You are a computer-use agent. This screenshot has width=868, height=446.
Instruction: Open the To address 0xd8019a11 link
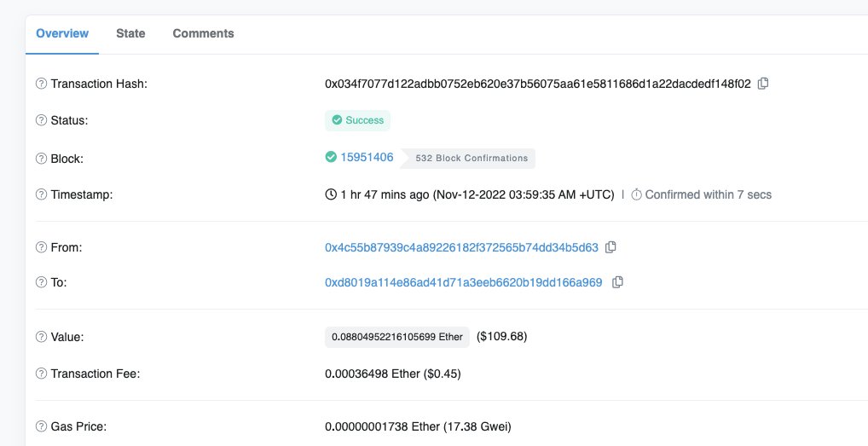coord(463,282)
